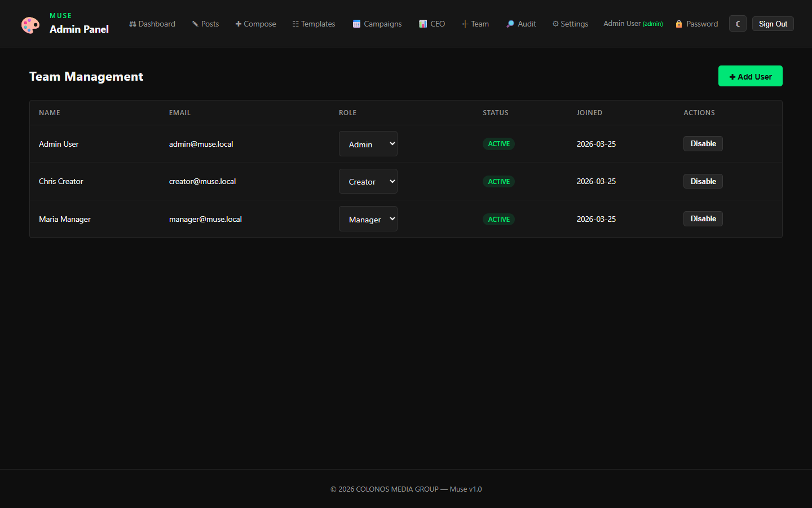Open the Dashboard page
812x508 pixels.
152,24
